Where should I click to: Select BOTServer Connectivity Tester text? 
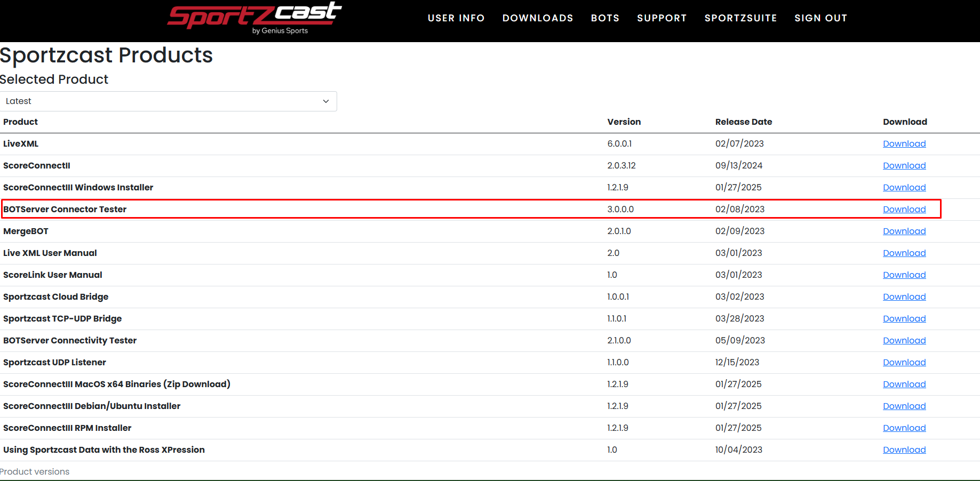tap(70, 340)
